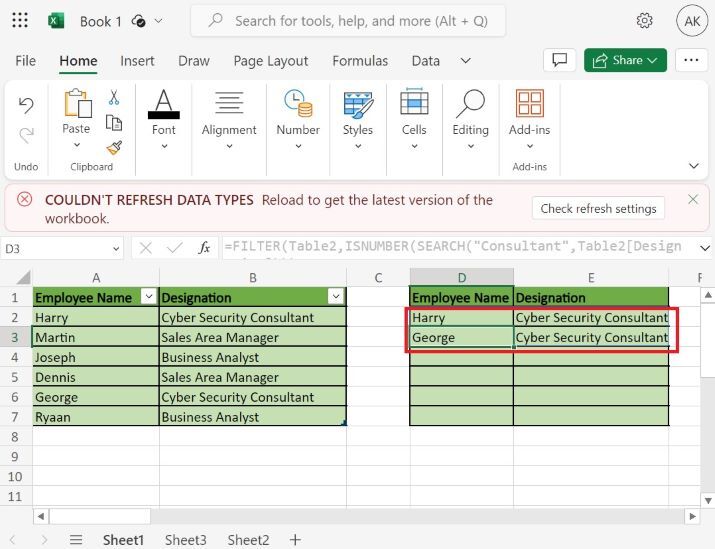The height and width of the screenshot is (549, 715).
Task: Click the green Share button
Action: [x=625, y=60]
